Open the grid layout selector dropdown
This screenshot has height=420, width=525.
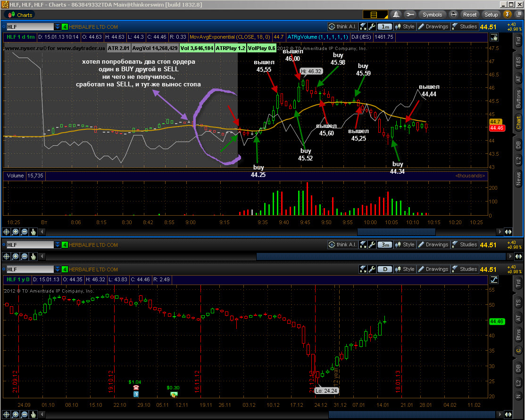pyautogui.click(x=375, y=15)
